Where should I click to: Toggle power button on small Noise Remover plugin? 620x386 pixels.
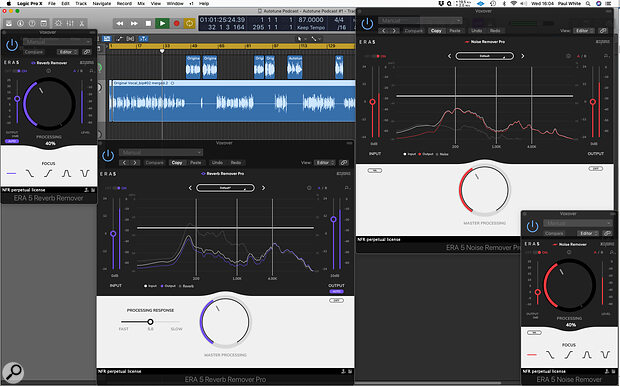[533, 226]
